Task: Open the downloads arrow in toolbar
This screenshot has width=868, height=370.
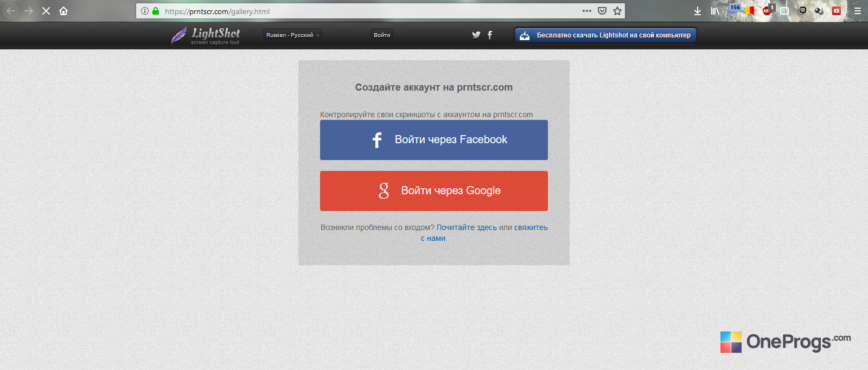Action: (x=698, y=11)
